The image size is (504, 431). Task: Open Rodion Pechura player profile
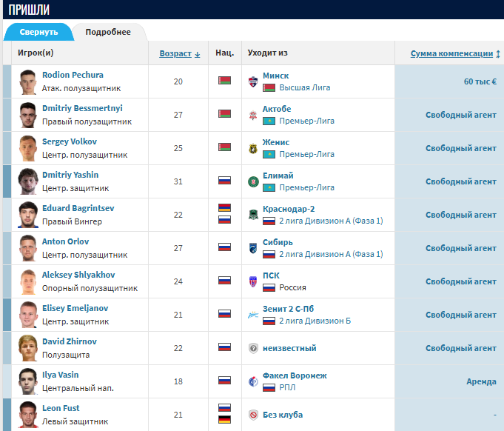tap(73, 75)
